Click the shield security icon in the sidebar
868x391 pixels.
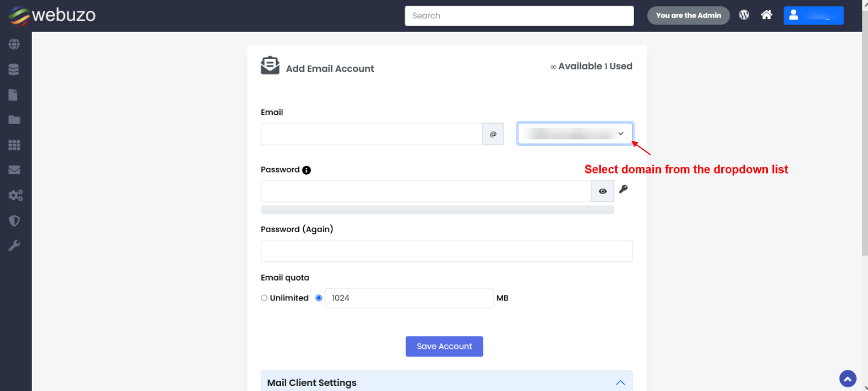pos(14,220)
